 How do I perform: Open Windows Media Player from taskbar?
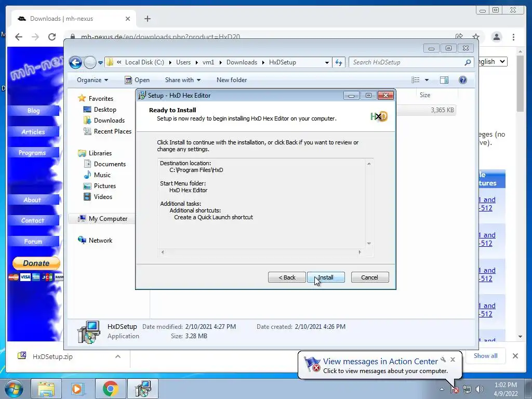[78, 389]
